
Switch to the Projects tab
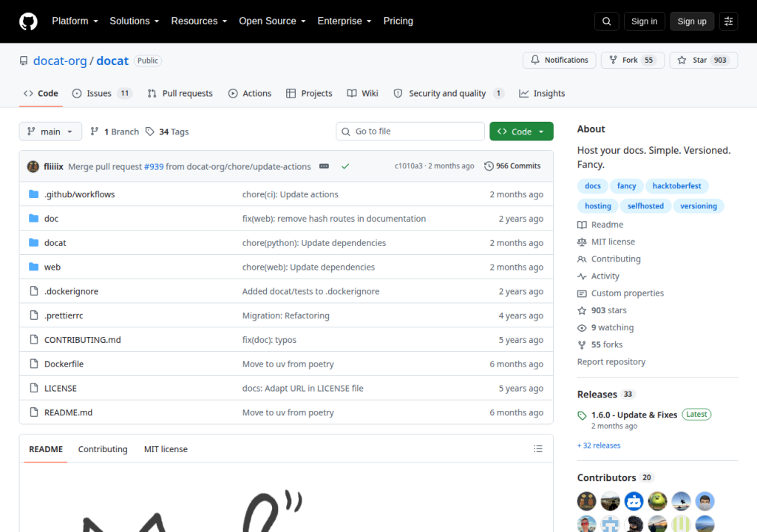click(309, 94)
